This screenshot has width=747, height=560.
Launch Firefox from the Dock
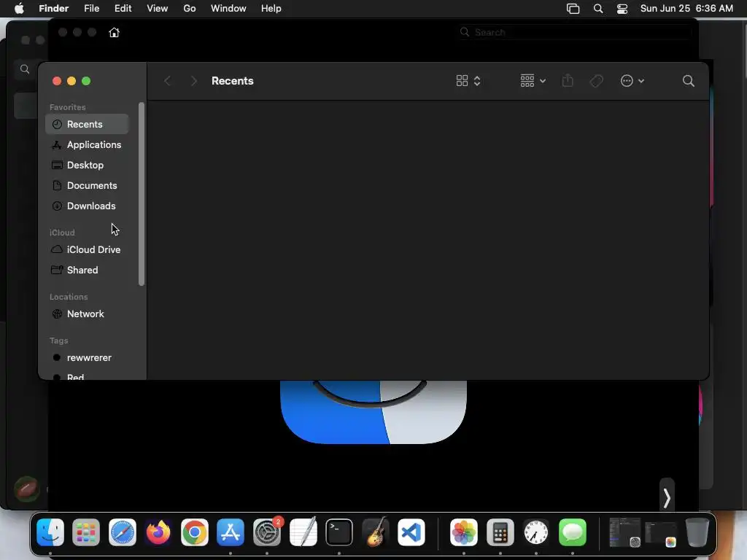158,532
